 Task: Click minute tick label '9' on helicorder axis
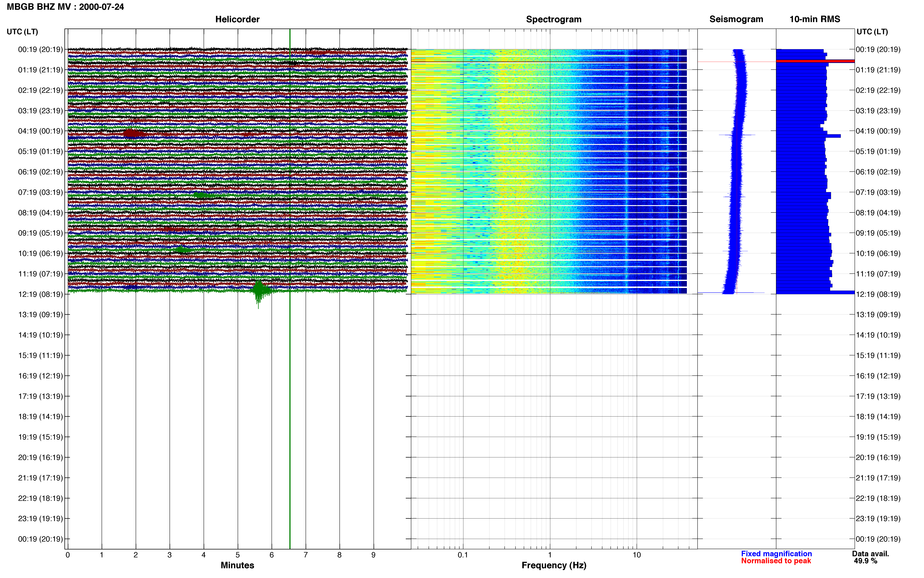[373, 555]
